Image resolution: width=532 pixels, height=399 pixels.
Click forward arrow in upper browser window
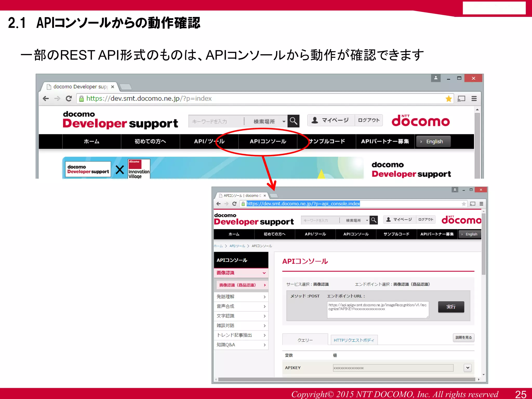57,98
